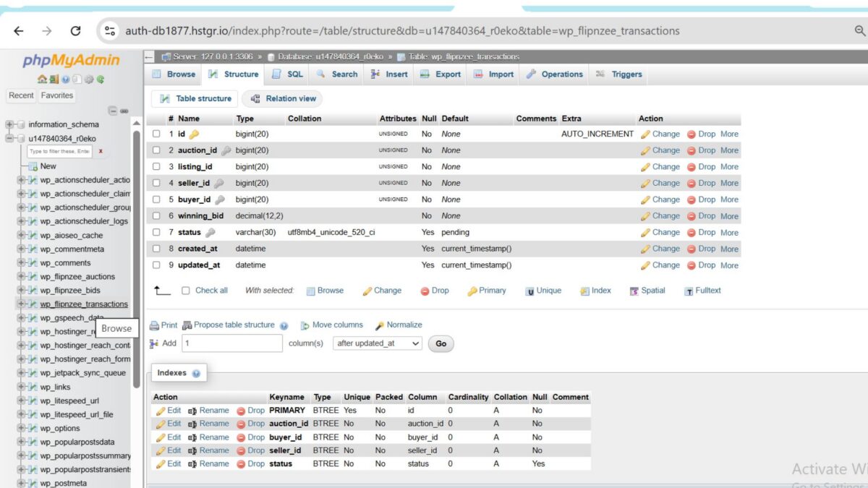The width and height of the screenshot is (868, 488).
Task: Click the red Drop icon for status column
Action: (x=692, y=233)
